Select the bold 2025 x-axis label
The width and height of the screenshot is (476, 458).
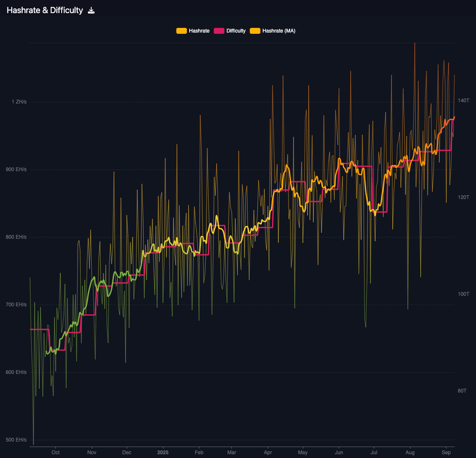pos(163,453)
